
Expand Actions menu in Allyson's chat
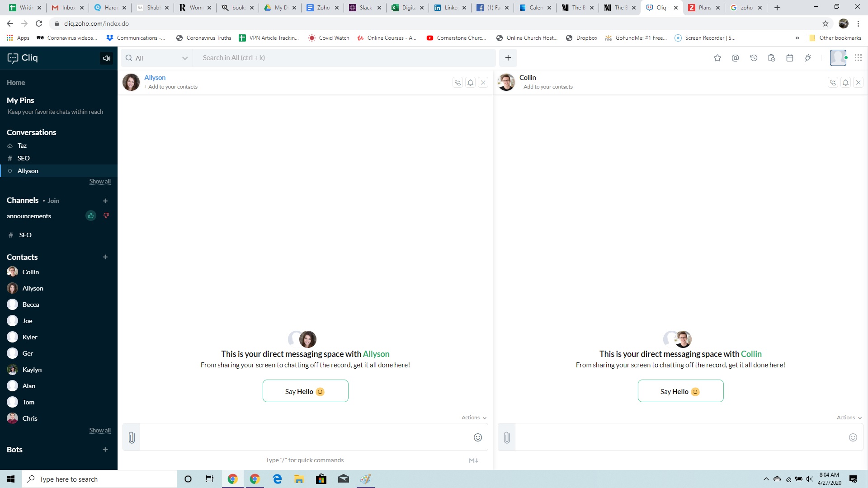pos(474,418)
